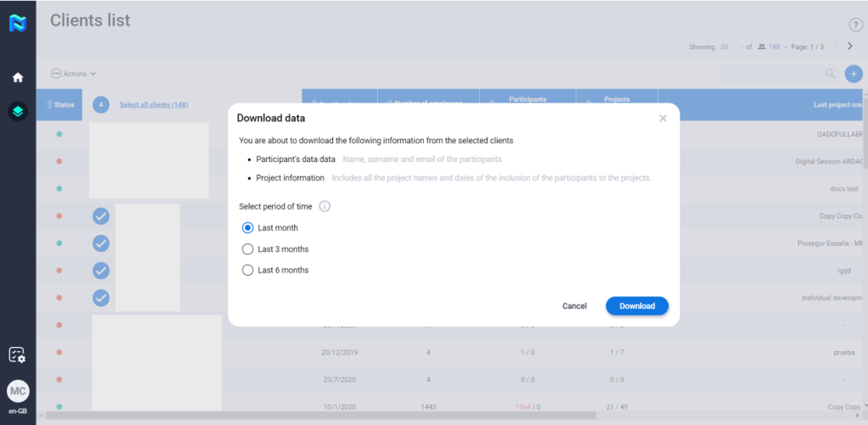The height and width of the screenshot is (425, 868).
Task: Open the settings icon in sidebar
Action: pos(18,355)
